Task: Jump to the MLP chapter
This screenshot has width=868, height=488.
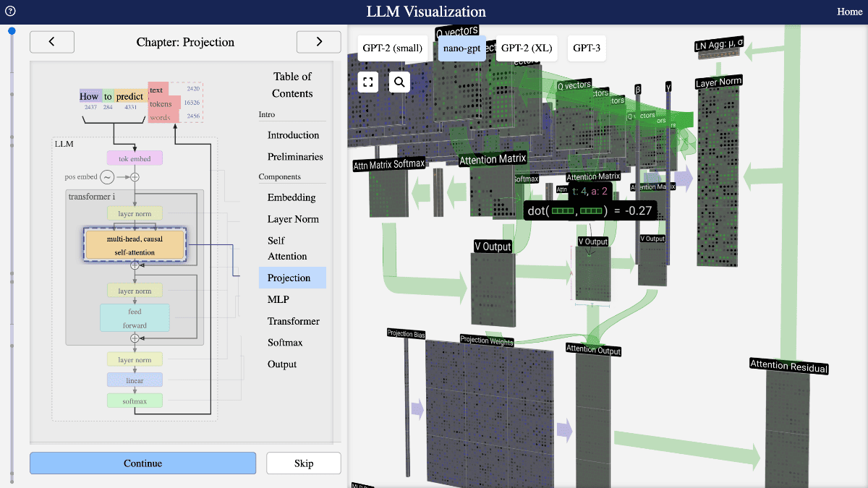Action: point(281,299)
